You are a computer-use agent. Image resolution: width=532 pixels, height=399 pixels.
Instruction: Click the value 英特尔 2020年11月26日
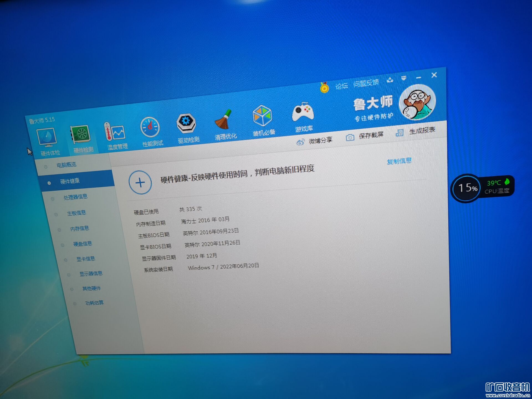pyautogui.click(x=212, y=244)
